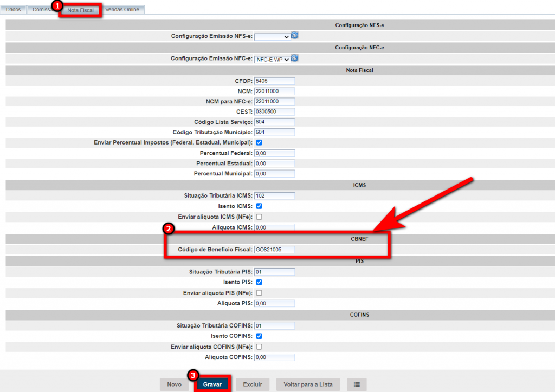The width and height of the screenshot is (555, 392).
Task: Click the Situação Tributária COFINS field
Action: pos(274,325)
